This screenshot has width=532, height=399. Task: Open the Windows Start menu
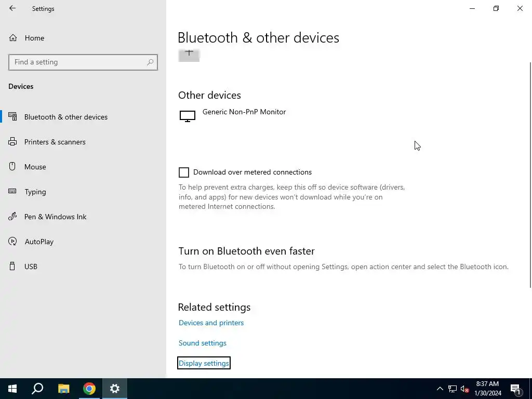[12, 389]
